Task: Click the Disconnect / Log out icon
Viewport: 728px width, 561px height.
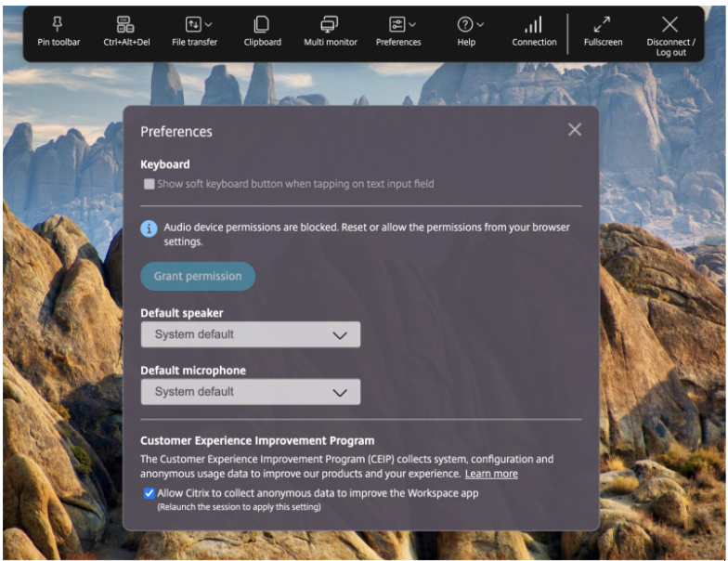Action: 669,24
